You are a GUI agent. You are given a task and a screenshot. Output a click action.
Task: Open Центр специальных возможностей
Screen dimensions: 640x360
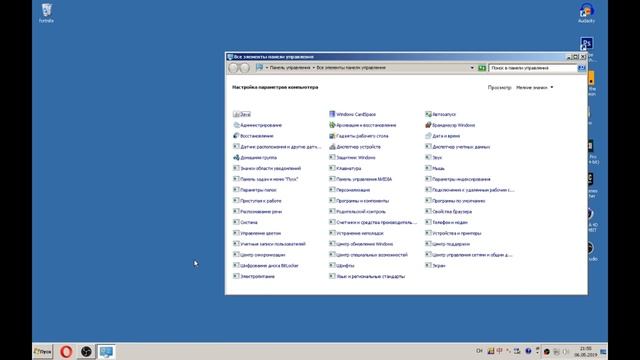coord(369,255)
